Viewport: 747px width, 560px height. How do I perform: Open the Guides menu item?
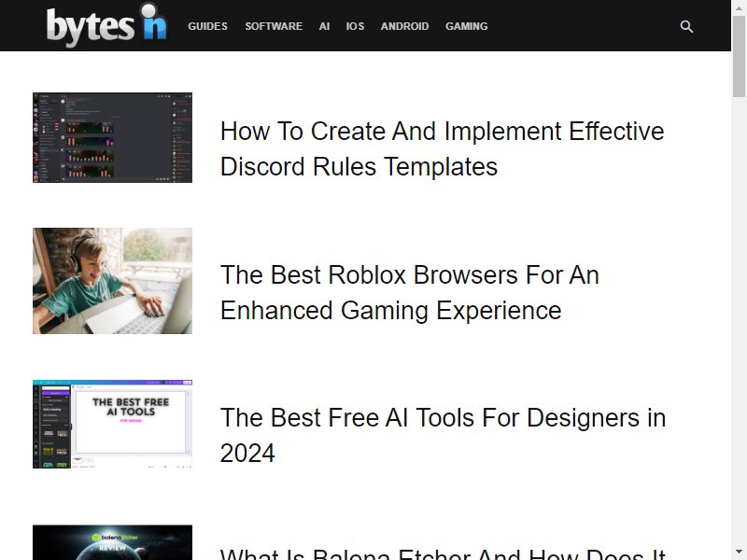tap(207, 26)
